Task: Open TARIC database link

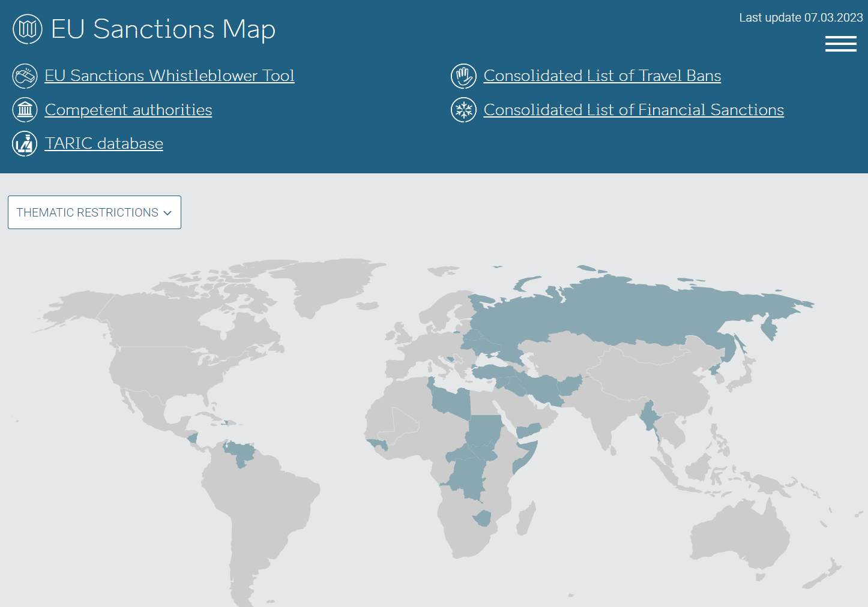Action: (104, 143)
